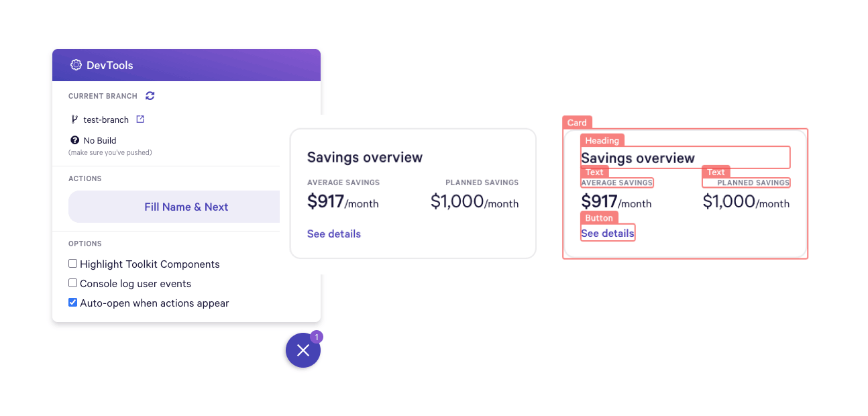Open See details in the unoutlined savings card
Screen dimensions: 868x416
click(x=334, y=234)
